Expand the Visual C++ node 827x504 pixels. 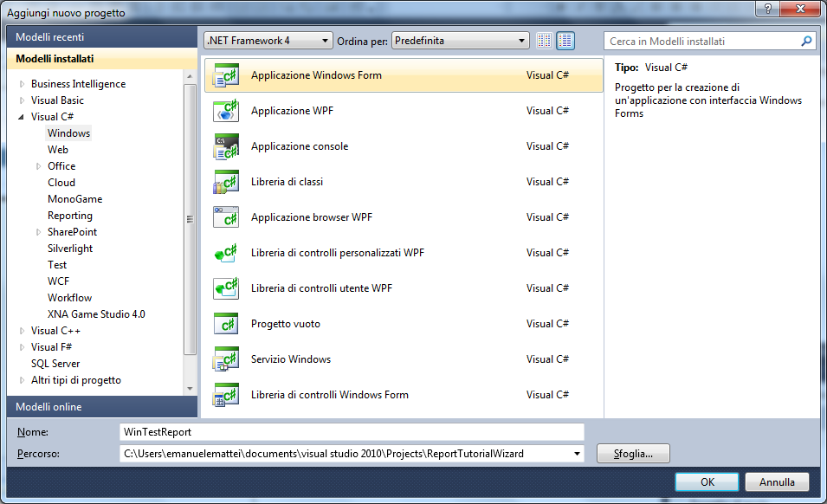point(22,331)
